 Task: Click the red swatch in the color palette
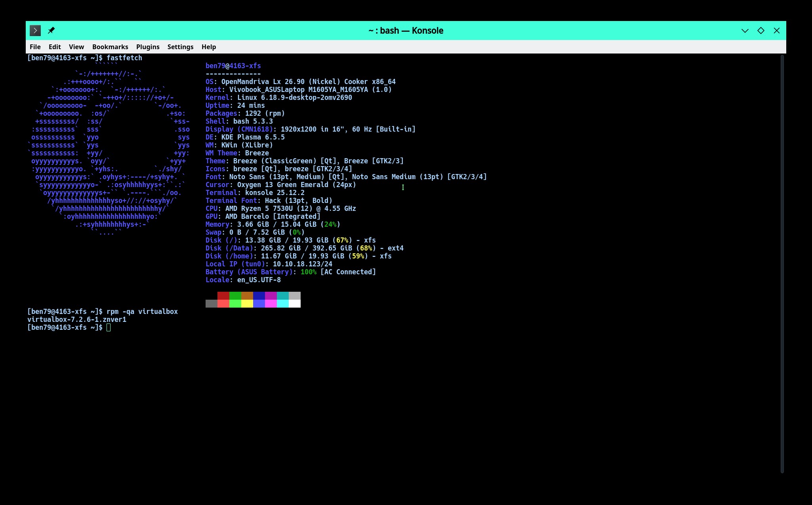pyautogui.click(x=223, y=296)
